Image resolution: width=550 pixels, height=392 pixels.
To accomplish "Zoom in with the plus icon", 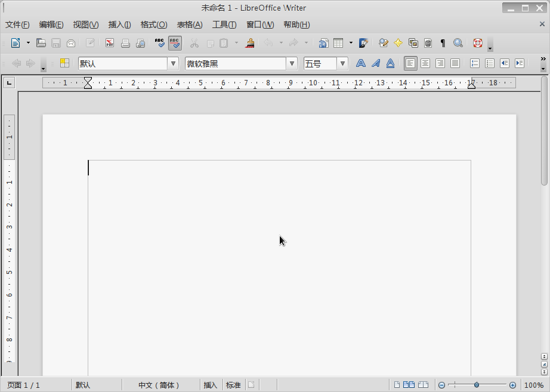I will point(512,385).
